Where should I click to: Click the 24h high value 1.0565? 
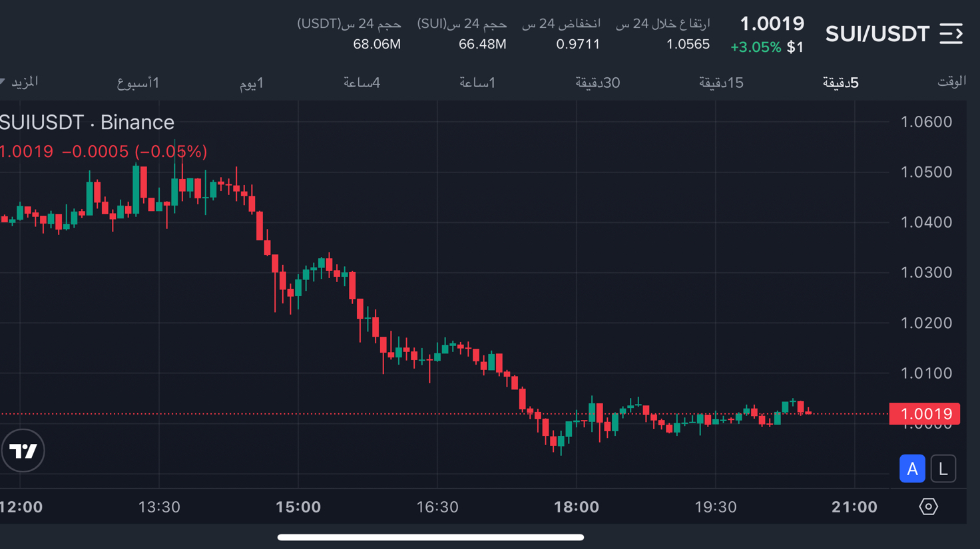[x=688, y=45]
